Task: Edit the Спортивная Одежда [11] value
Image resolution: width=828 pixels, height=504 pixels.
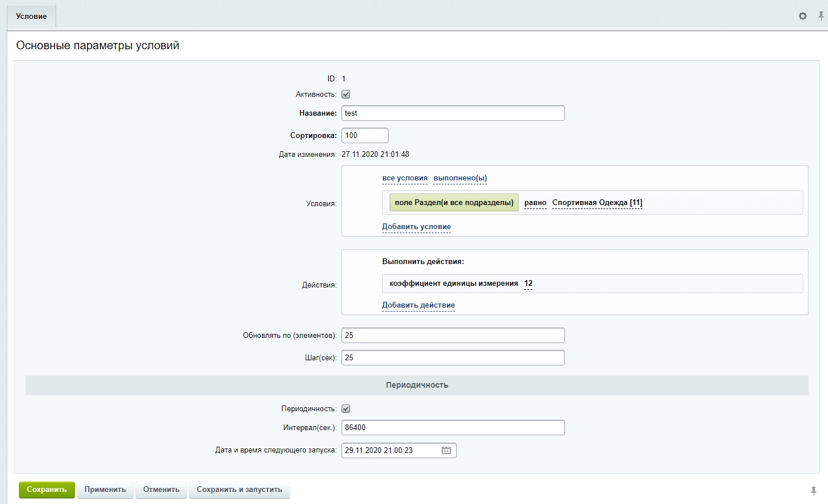Action: (597, 203)
